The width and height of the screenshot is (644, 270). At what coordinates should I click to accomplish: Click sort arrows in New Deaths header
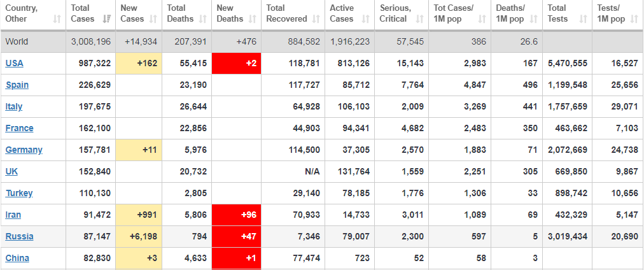(x=253, y=19)
